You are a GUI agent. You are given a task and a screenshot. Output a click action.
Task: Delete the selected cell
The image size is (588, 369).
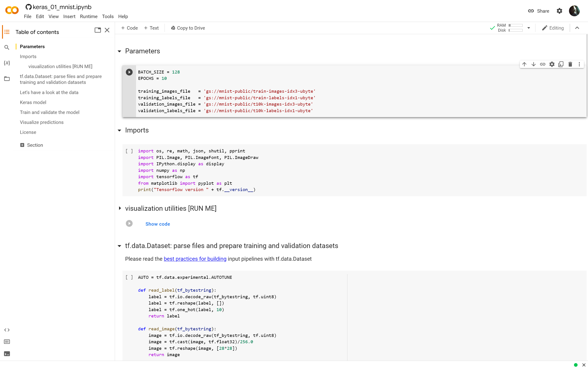point(570,64)
